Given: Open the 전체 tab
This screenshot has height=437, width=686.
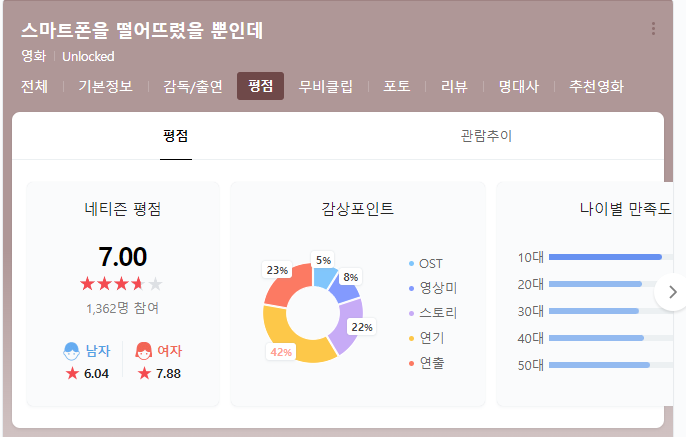Looking at the screenshot, I should point(35,86).
